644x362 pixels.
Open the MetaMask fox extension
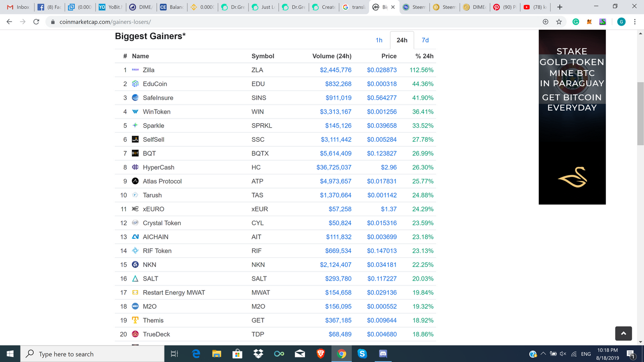coord(589,22)
